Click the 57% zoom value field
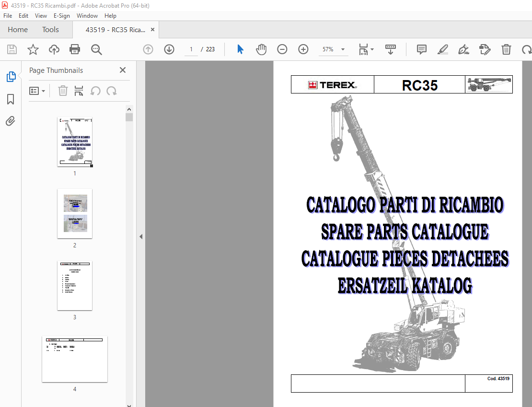This screenshot has height=407, width=532. (328, 49)
